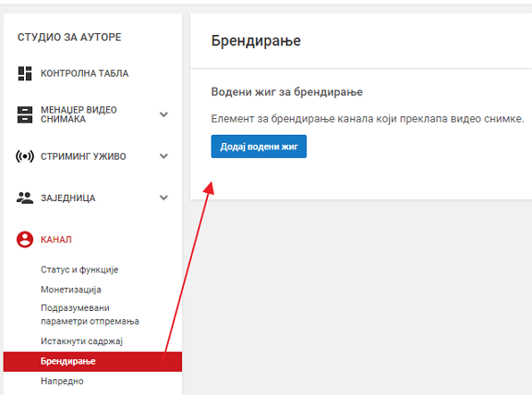Expand the Менаџер видео снимака chevron
This screenshot has width=532, height=395.
coord(163,114)
